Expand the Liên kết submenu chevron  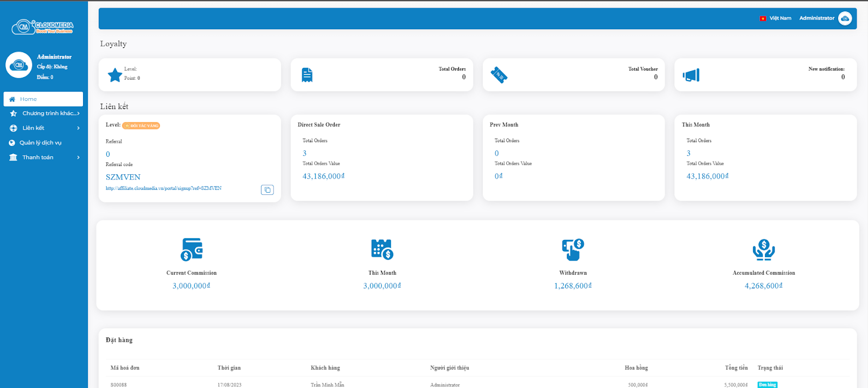[78, 128]
